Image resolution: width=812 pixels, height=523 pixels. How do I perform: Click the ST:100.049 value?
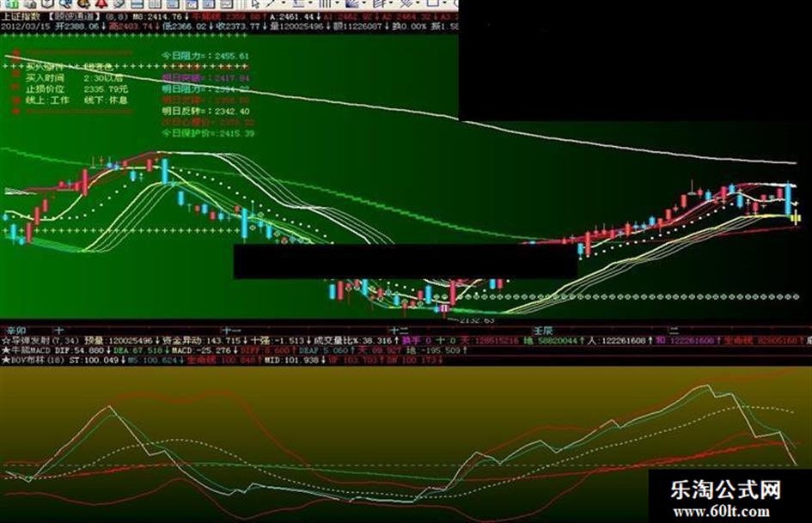pos(95,360)
